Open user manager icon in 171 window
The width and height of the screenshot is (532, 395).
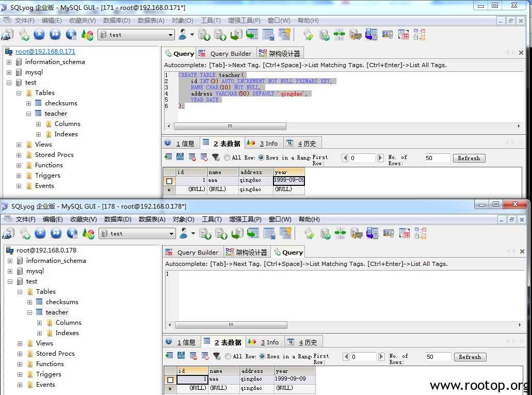pyautogui.click(x=183, y=34)
